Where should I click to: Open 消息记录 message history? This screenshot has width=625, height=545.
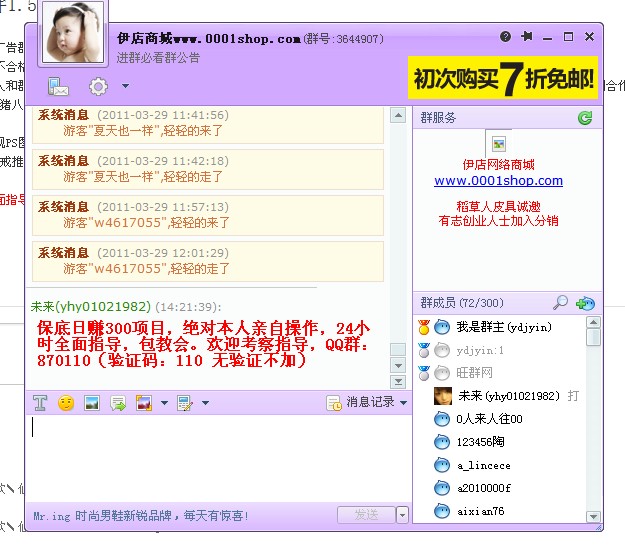pos(362,402)
